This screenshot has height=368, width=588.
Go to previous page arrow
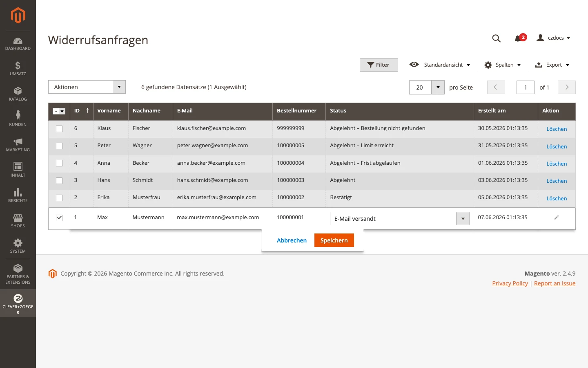(x=496, y=87)
